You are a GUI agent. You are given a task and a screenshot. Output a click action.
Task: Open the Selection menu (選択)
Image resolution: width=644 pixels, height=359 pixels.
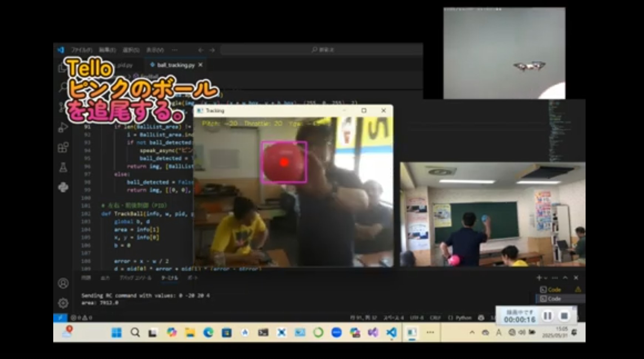[x=131, y=50]
